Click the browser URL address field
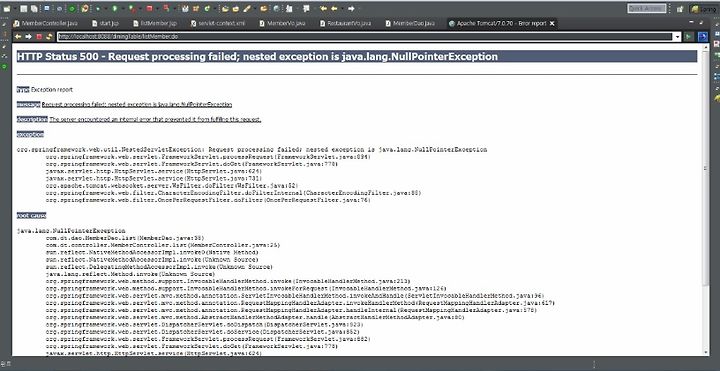The image size is (720, 371). [365, 37]
